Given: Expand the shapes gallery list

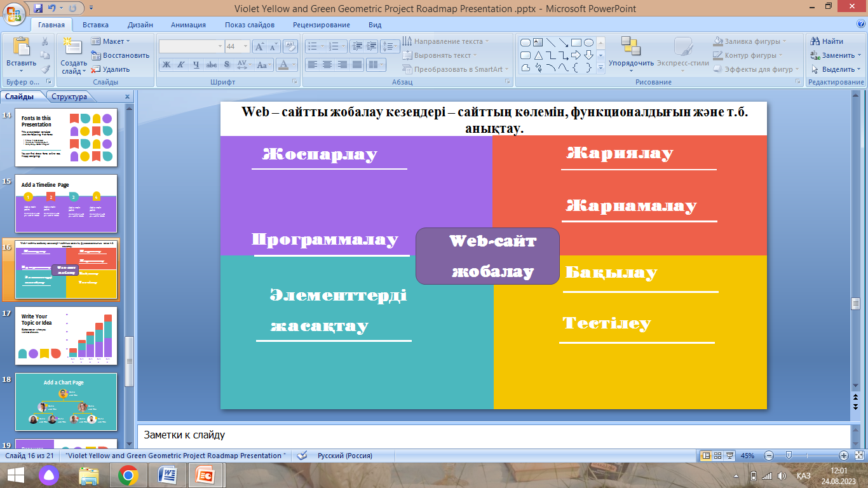Looking at the screenshot, I should (x=601, y=69).
